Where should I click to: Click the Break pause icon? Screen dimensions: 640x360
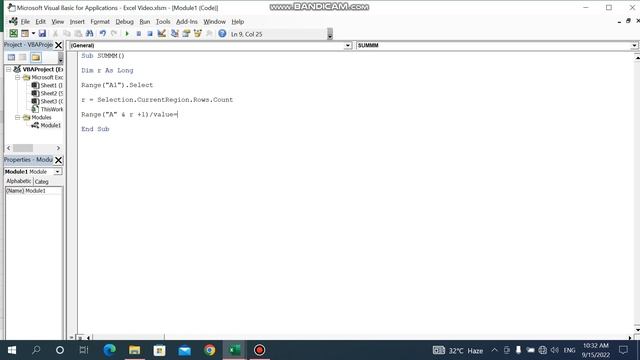pyautogui.click(x=138, y=33)
